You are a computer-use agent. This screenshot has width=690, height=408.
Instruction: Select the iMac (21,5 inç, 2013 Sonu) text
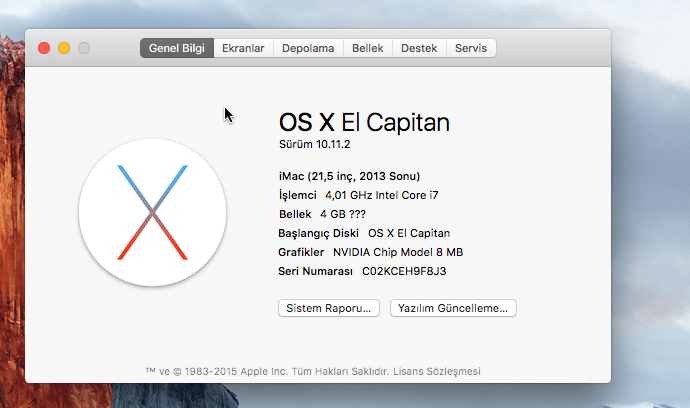349,176
